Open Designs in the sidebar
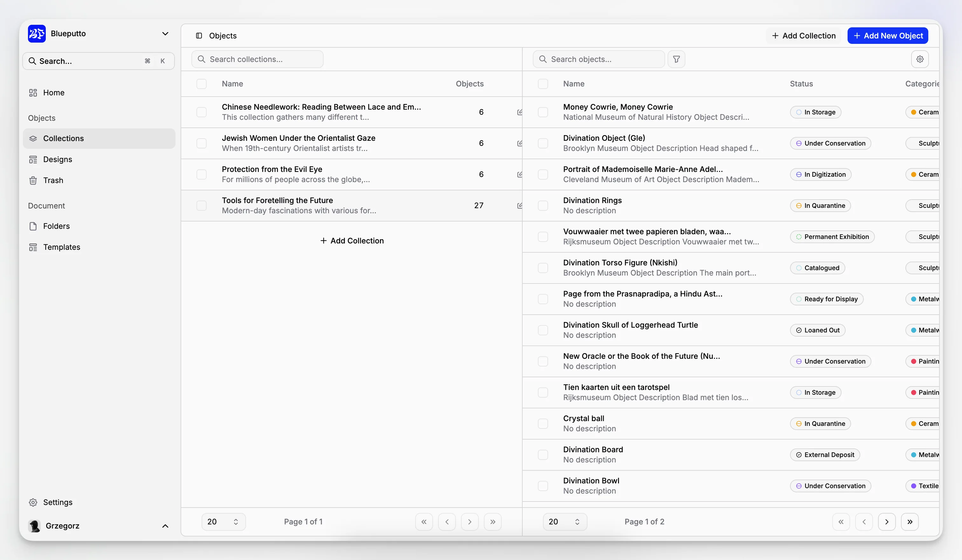 99,160
